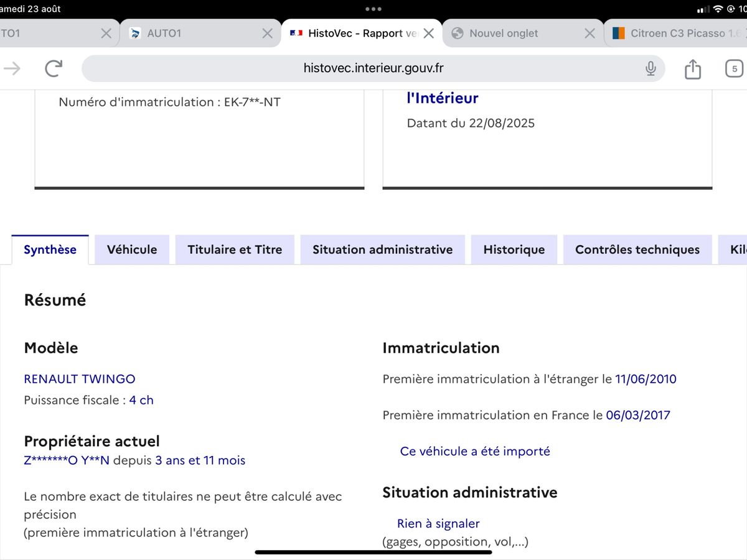Click the date 06/03/2017

coord(638,415)
